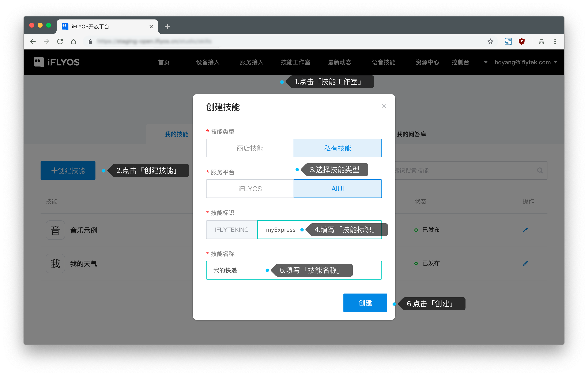Image resolution: width=588 pixels, height=376 pixels.
Task: Open 设备接入 in the top navigation
Action: click(x=208, y=62)
